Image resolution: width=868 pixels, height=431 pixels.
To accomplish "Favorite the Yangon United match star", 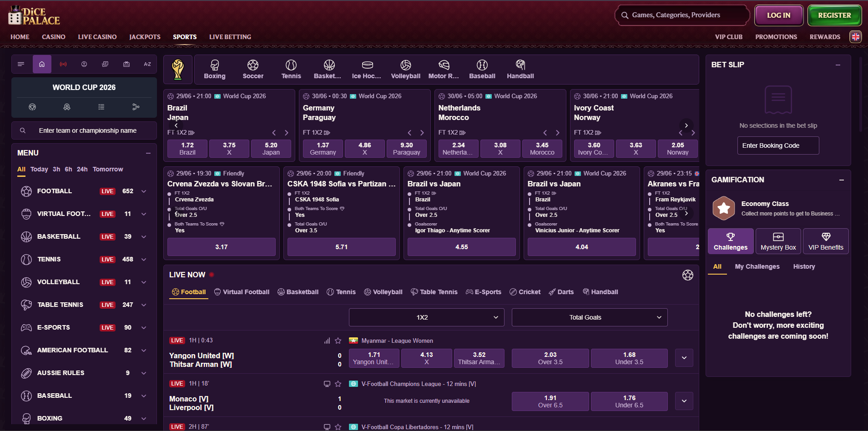I will pyautogui.click(x=338, y=341).
